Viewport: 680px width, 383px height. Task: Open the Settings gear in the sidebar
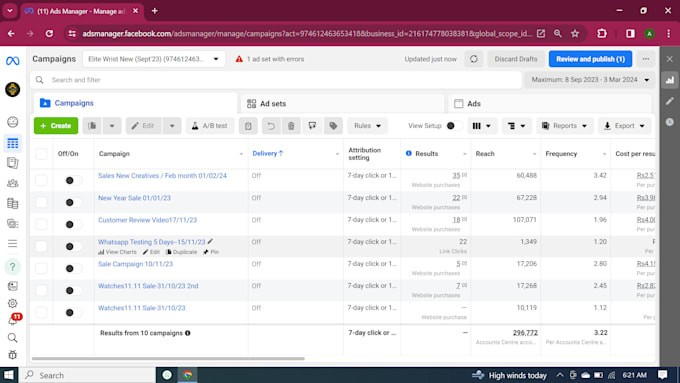tap(13, 303)
